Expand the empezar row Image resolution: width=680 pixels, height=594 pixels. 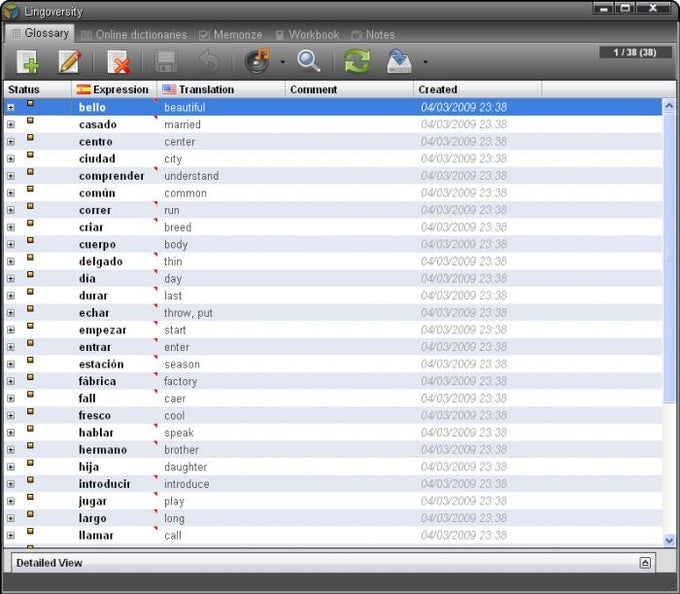pos(11,330)
